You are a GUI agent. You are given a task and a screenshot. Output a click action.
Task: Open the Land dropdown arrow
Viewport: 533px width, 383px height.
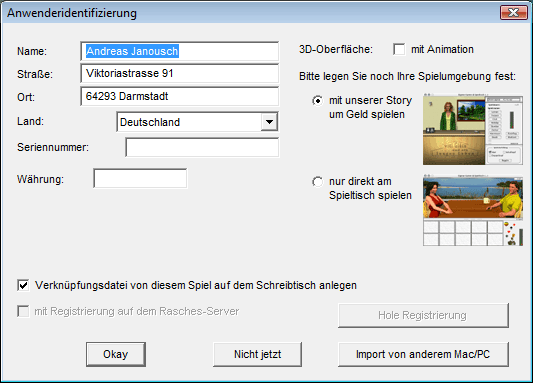click(x=269, y=122)
